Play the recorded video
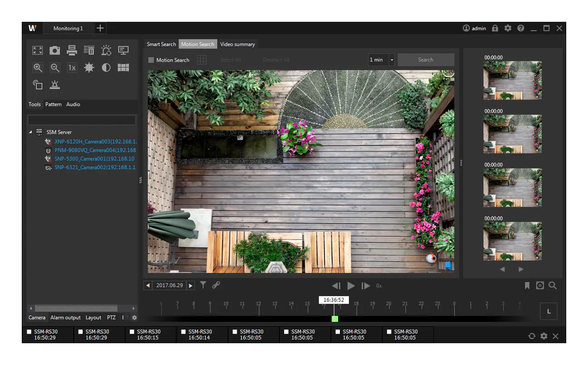 point(351,286)
